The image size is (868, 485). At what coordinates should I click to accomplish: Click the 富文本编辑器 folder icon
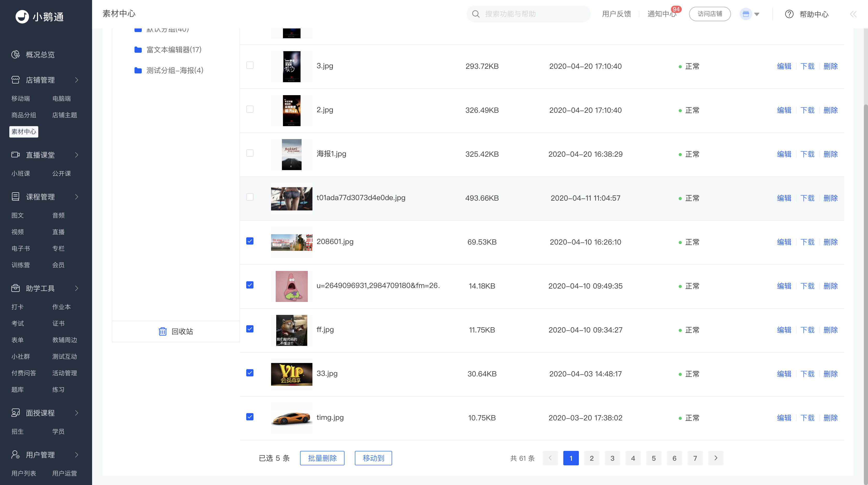point(138,50)
